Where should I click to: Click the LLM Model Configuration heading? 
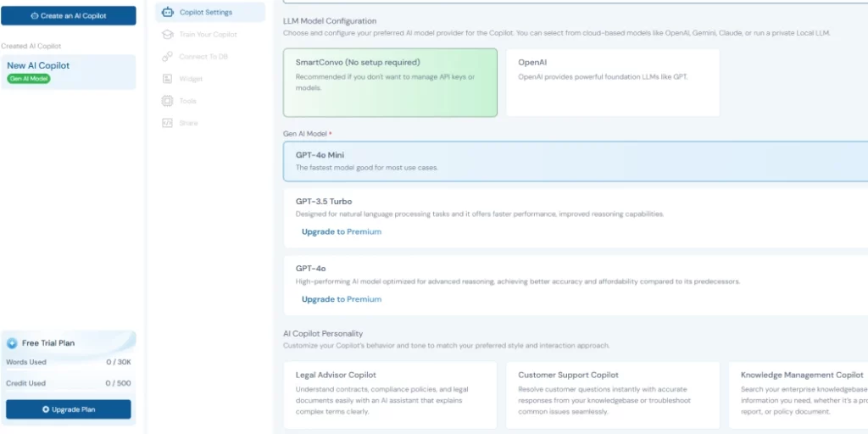point(330,21)
